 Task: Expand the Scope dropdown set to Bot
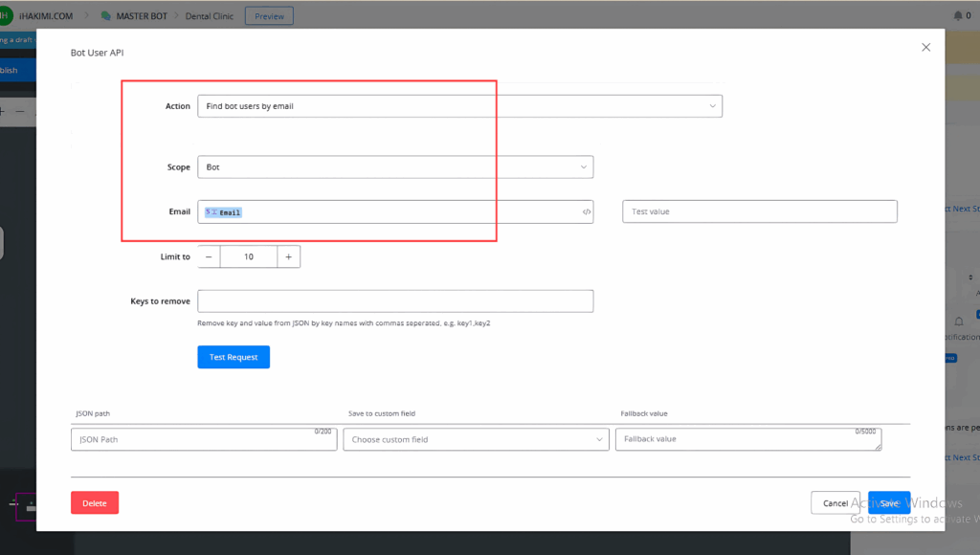(394, 167)
